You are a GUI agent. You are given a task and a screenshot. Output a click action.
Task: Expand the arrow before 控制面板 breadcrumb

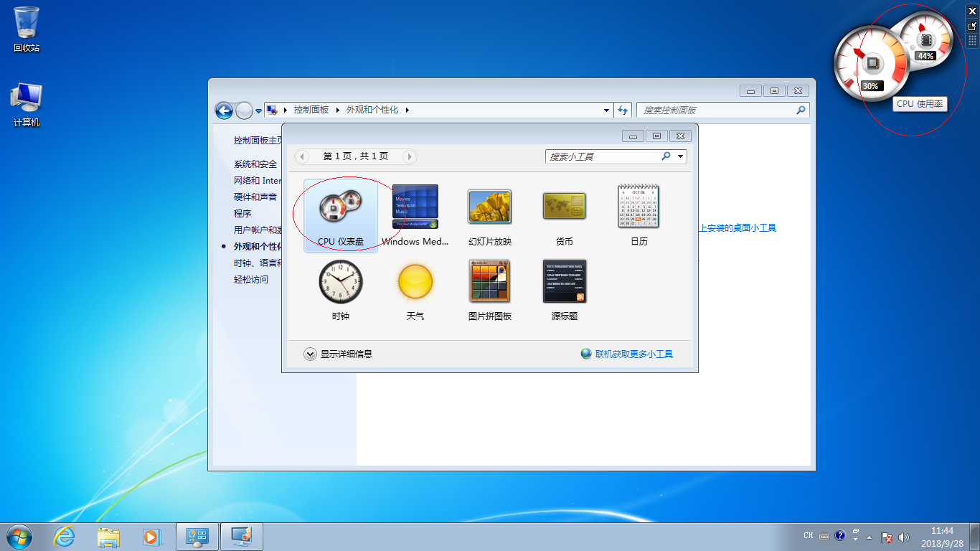click(x=286, y=110)
